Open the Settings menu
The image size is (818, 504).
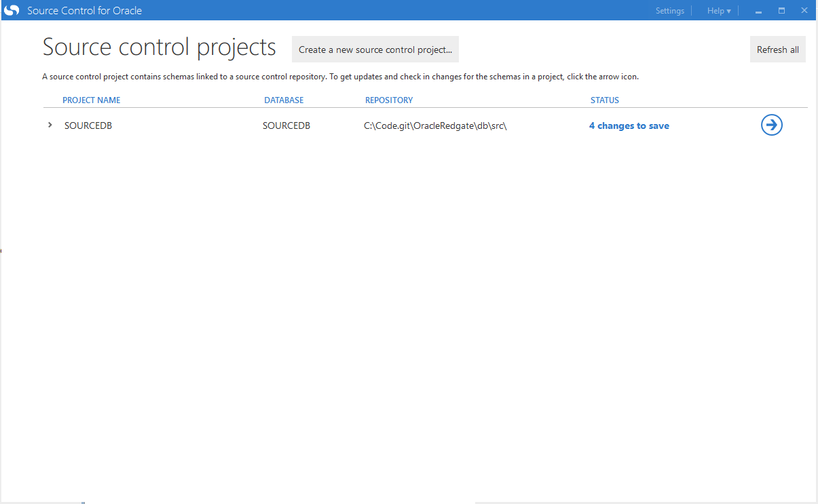pos(669,11)
